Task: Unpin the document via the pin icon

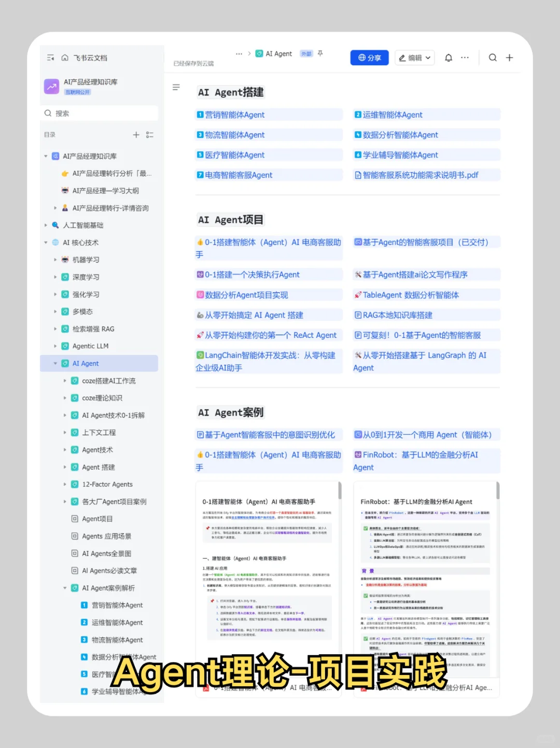Action: coord(320,53)
